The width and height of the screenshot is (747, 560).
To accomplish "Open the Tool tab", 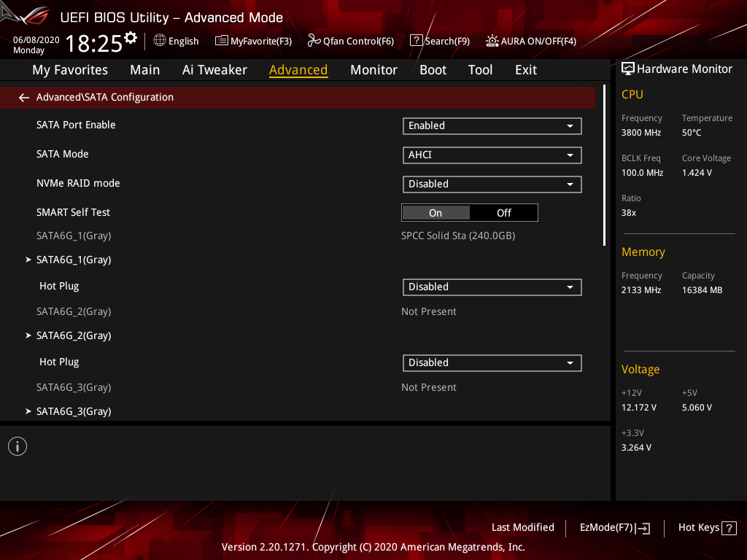I will click(x=480, y=70).
